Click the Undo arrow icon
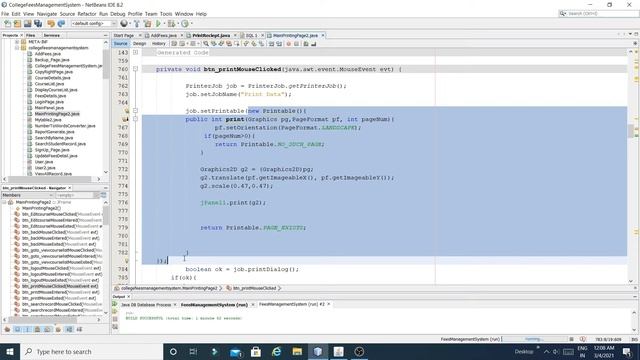640x360 pixels. [x=51, y=24]
